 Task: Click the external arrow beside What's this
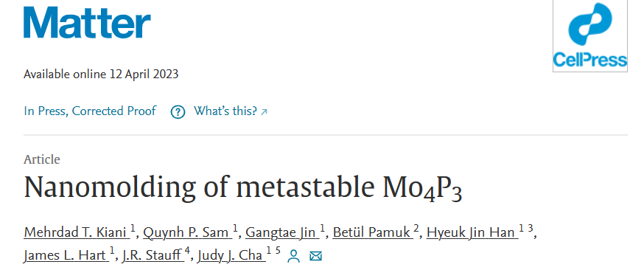264,112
